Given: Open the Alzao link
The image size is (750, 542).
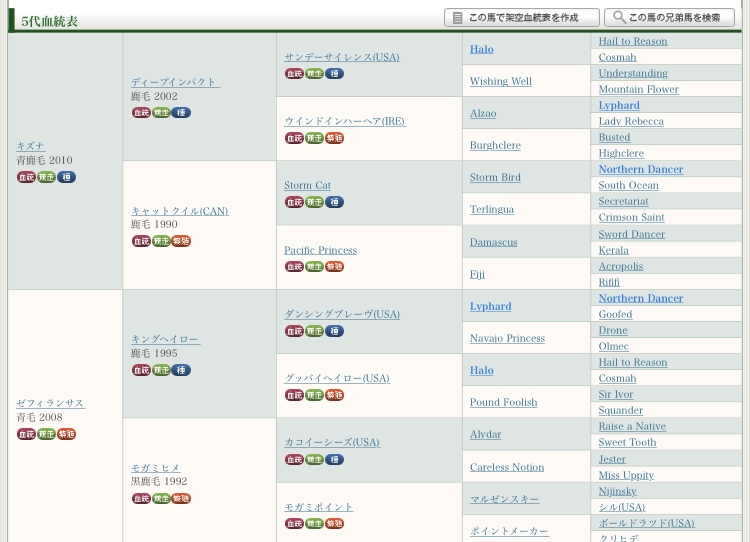Looking at the screenshot, I should (x=483, y=113).
